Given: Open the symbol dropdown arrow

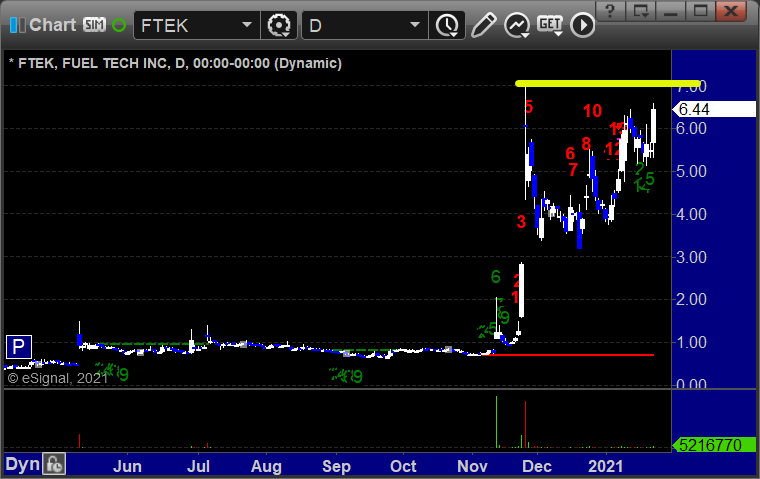Looking at the screenshot, I should (x=247, y=25).
